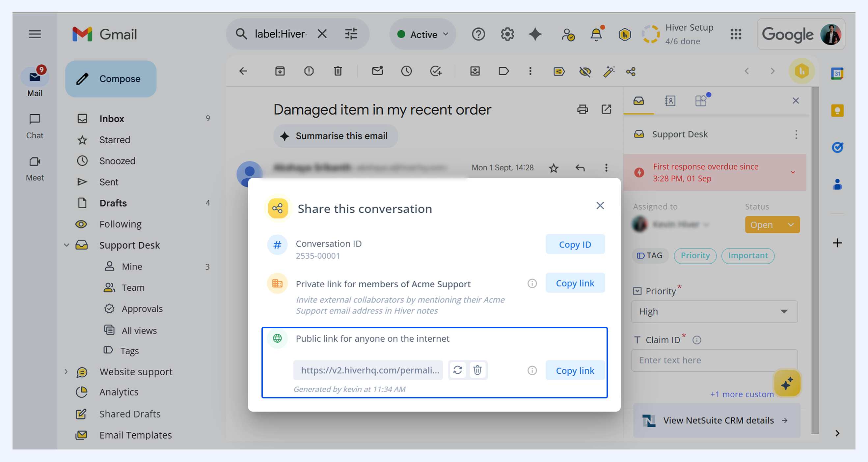Open the Mail section in the left rail
Image resolution: width=868 pixels, height=462 pixels.
click(35, 82)
